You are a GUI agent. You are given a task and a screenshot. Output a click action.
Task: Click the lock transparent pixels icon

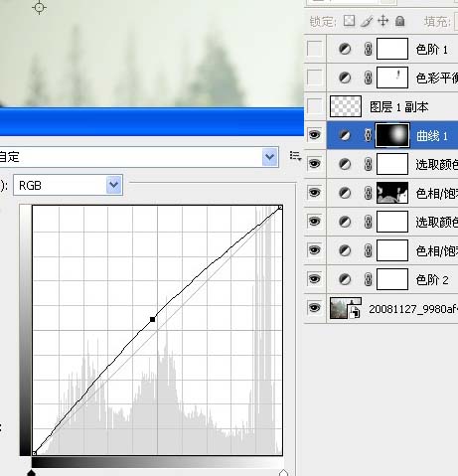click(x=349, y=21)
